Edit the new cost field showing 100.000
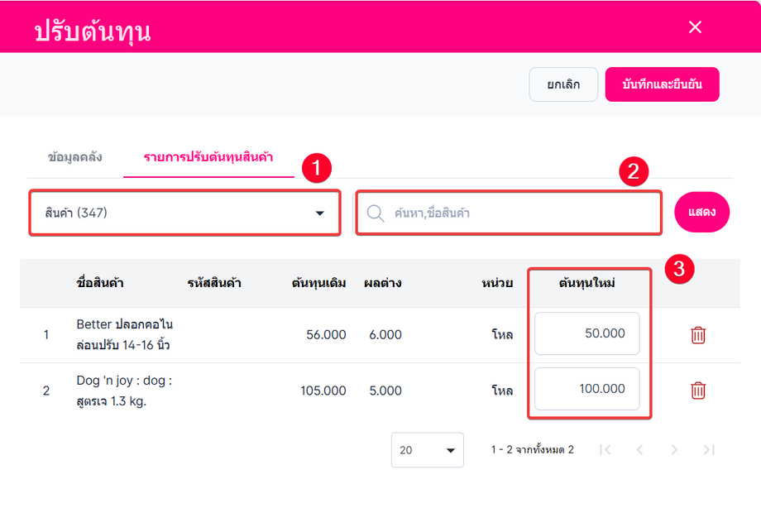The image size is (761, 532). (x=587, y=389)
